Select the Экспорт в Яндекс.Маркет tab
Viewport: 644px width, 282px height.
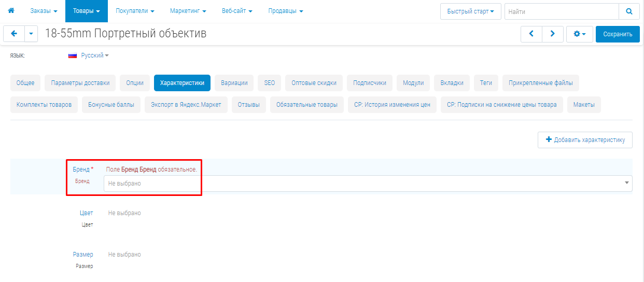(186, 105)
